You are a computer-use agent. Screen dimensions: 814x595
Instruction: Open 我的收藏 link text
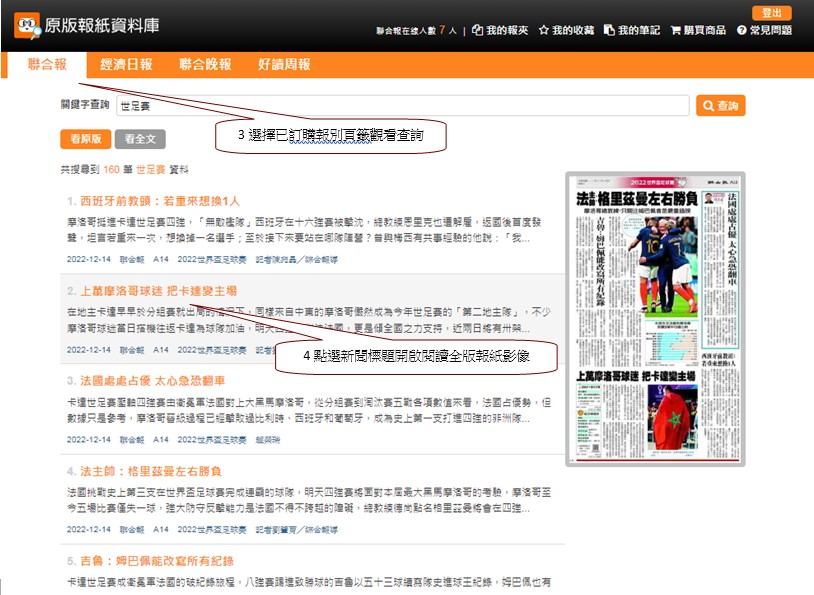[573, 30]
